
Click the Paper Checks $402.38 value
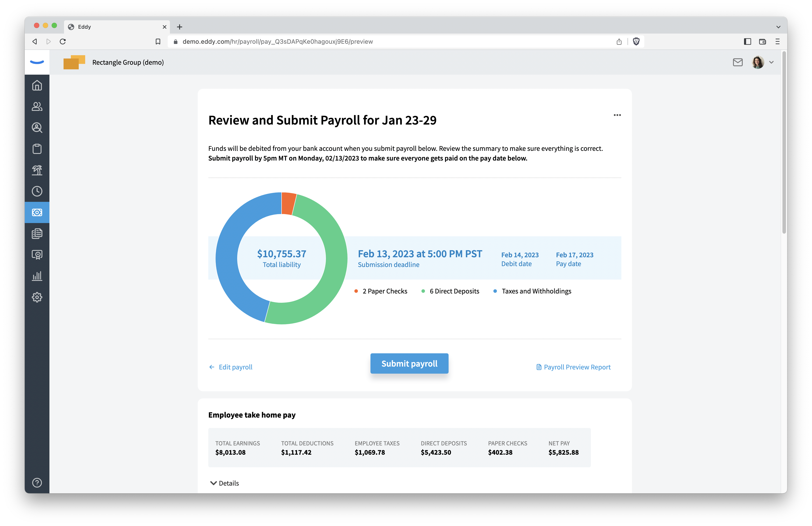coord(500,452)
